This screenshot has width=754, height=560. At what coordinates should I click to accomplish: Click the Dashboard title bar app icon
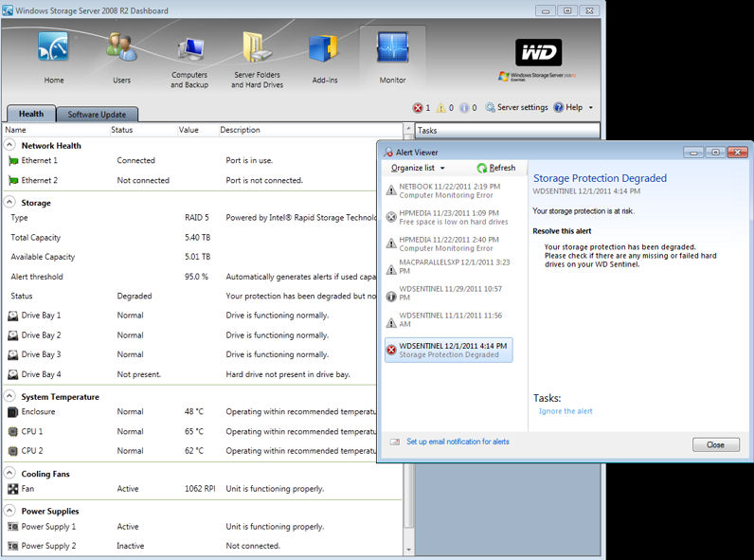[x=8, y=10]
